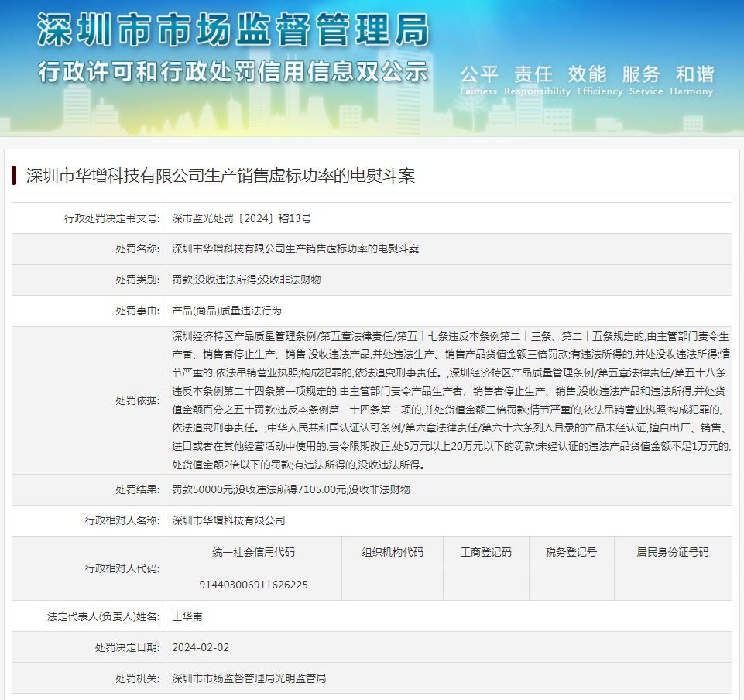Viewport: 744px width, 700px height.
Task: Select the credit code 914403006911626225
Action: point(253,585)
